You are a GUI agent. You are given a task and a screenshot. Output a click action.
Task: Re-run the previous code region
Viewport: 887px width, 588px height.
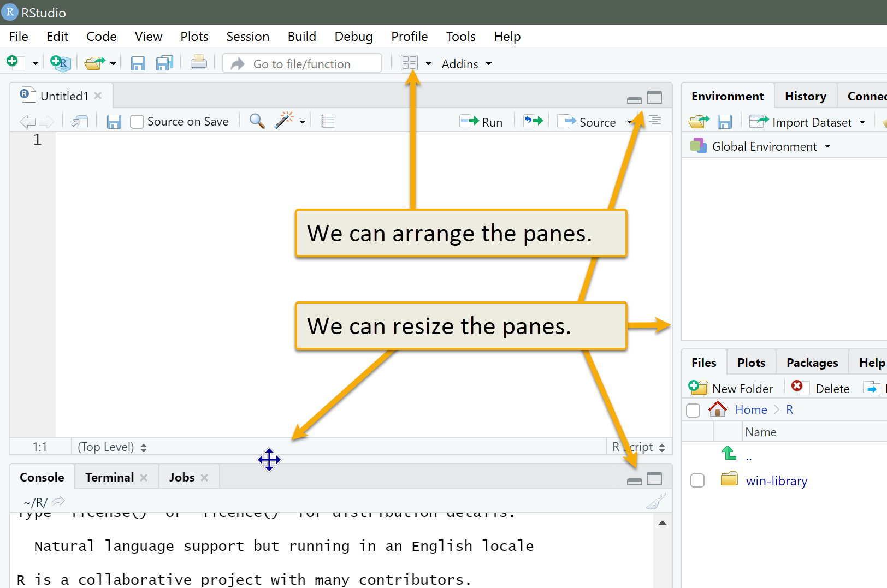click(x=533, y=121)
